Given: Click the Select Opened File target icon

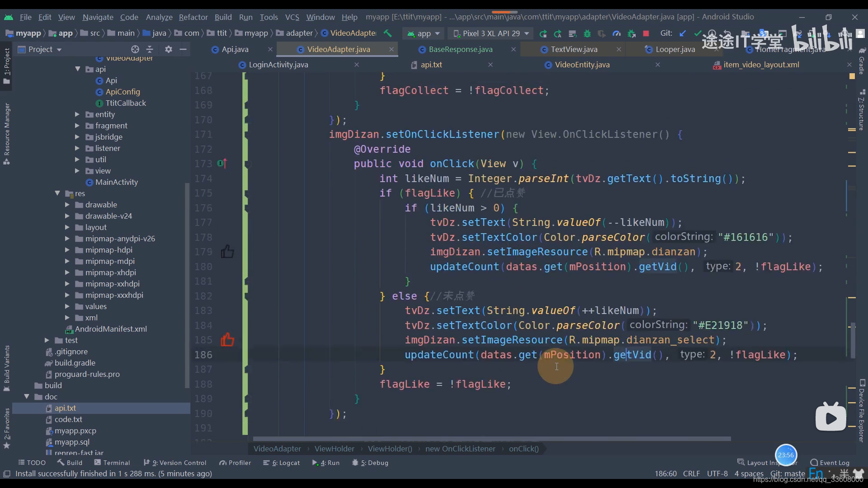Looking at the screenshot, I should 135,49.
